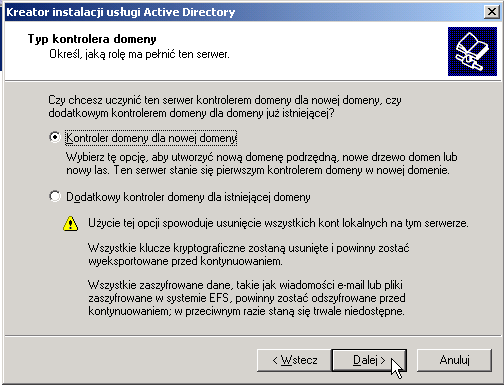This screenshot has height=385, width=504.
Task: Select the 'Dodatkowy kontroler domeny' radio button
Action: tap(55, 196)
